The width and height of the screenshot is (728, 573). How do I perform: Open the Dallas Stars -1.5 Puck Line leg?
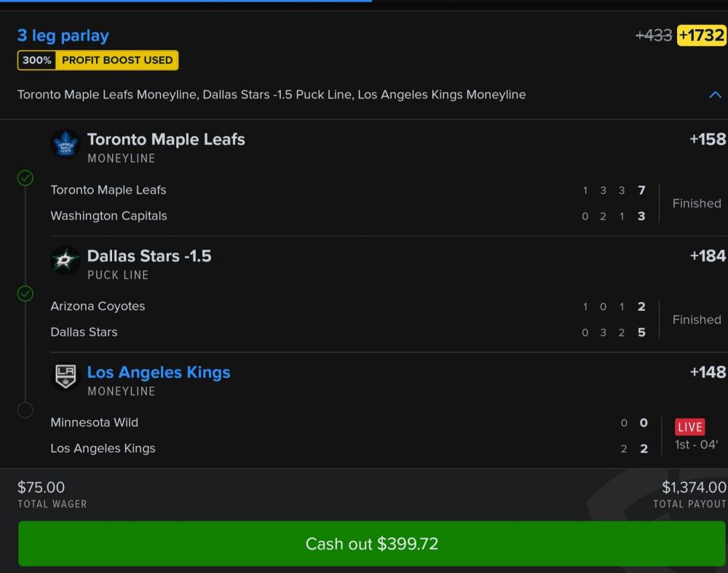pyautogui.click(x=149, y=256)
